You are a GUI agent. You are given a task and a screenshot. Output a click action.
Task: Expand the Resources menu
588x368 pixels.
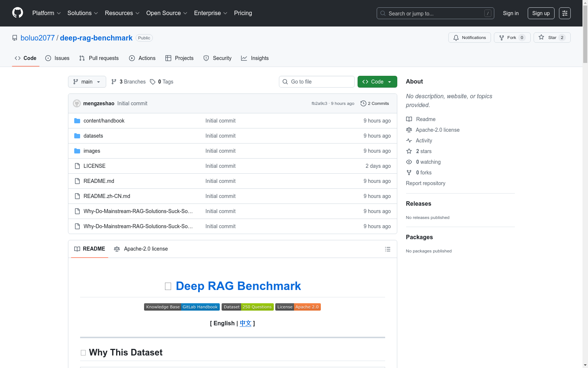click(122, 13)
